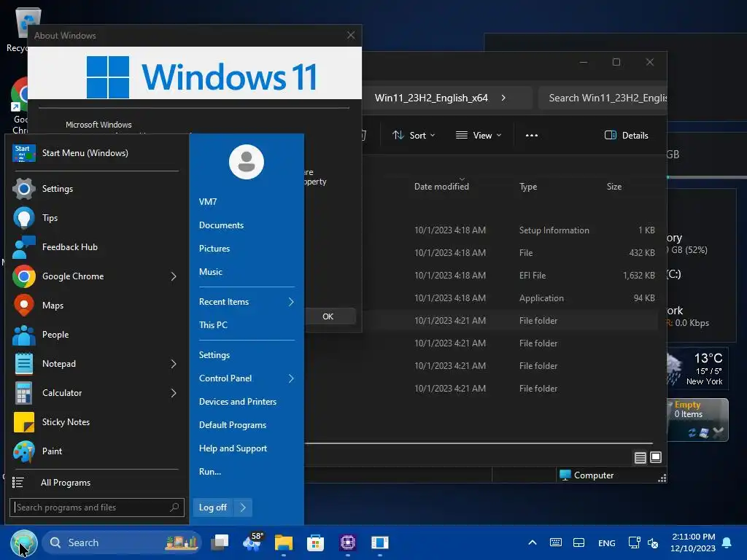Click the user account avatar picture
Image resolution: width=747 pixels, height=560 pixels.
(x=247, y=162)
